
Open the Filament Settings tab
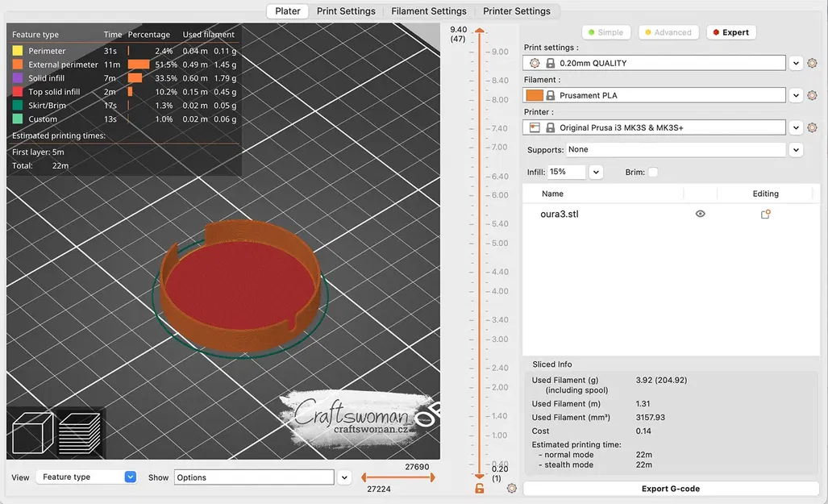429,11
